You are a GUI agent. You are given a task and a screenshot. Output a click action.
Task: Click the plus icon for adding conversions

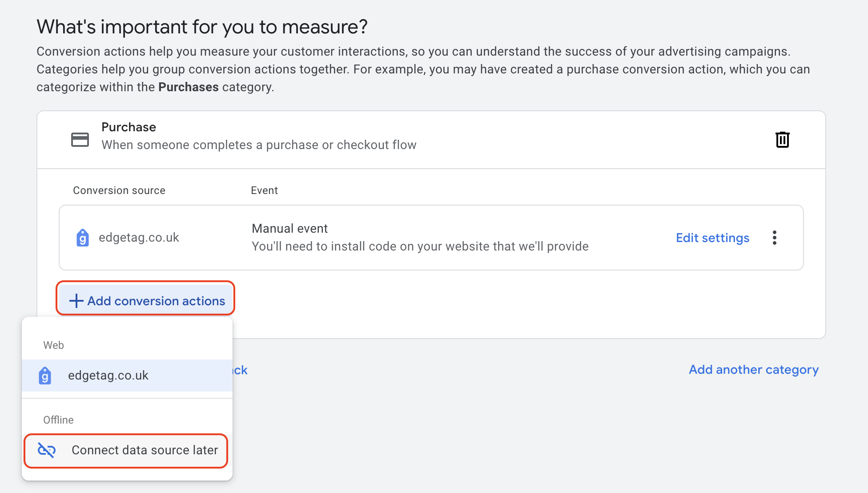pos(76,301)
